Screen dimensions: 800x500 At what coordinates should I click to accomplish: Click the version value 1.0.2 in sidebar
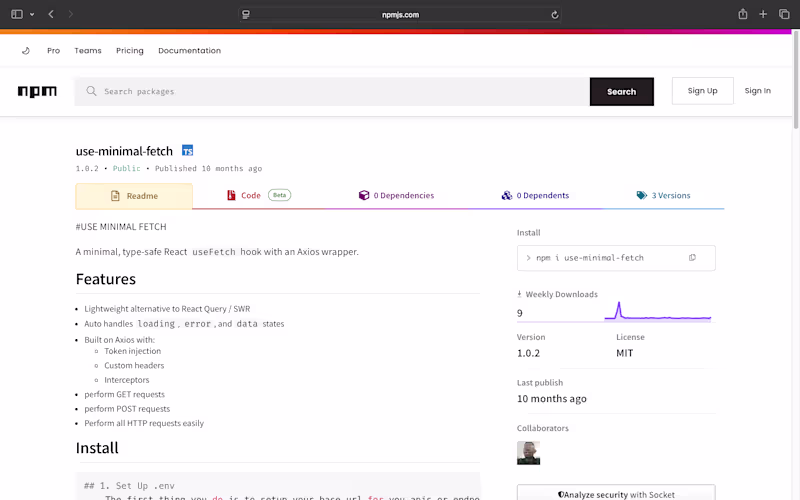click(528, 353)
